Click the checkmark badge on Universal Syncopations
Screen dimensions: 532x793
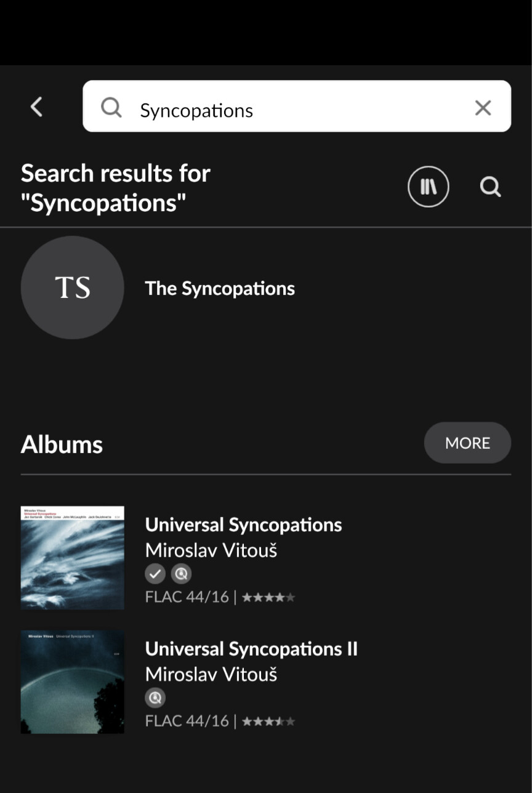(x=155, y=574)
